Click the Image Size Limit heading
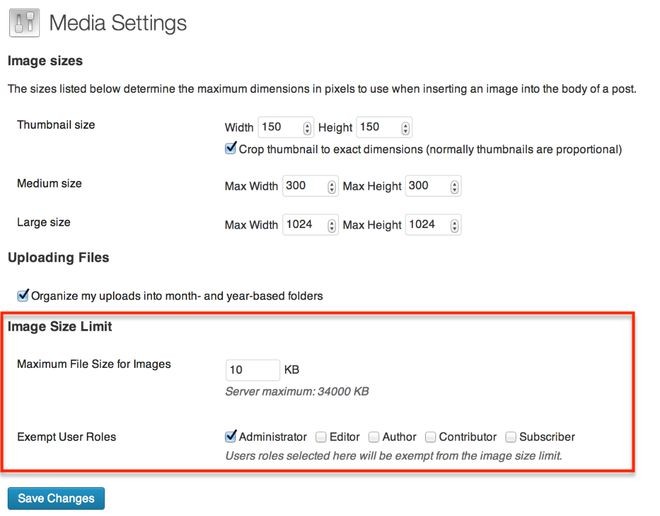Viewport: 660px width, 516px height. (60, 326)
